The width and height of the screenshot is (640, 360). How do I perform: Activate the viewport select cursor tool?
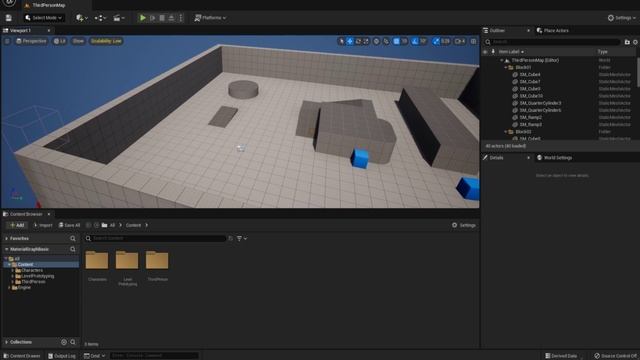pyautogui.click(x=341, y=41)
